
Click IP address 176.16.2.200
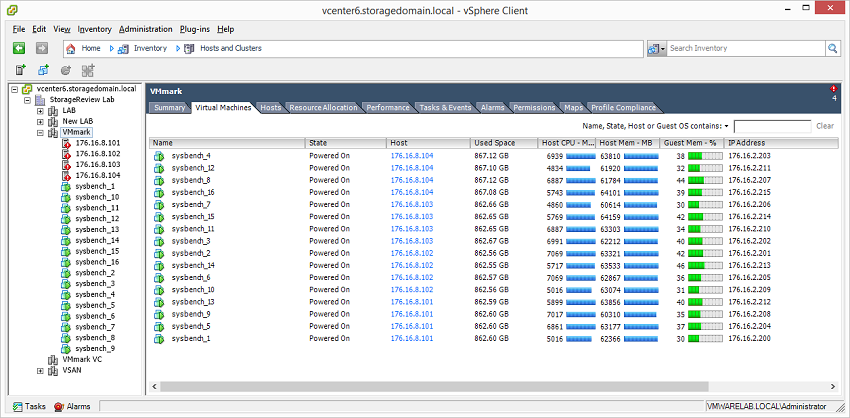coord(750,339)
